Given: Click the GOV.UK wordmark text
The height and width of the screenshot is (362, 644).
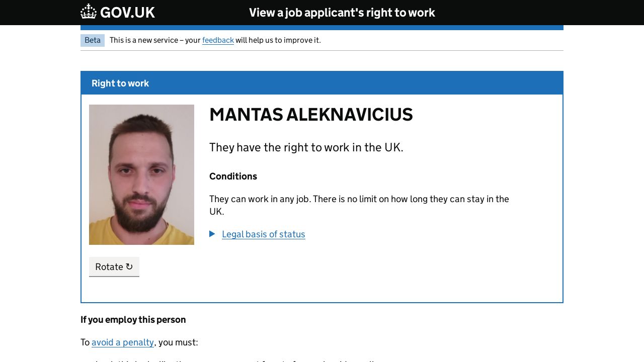Looking at the screenshot, I should click(127, 13).
